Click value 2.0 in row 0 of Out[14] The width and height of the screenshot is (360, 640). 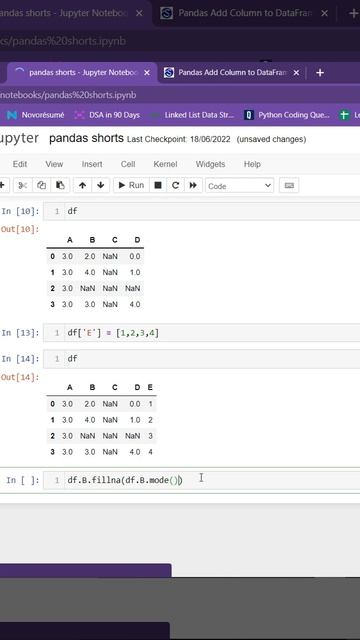90,404
